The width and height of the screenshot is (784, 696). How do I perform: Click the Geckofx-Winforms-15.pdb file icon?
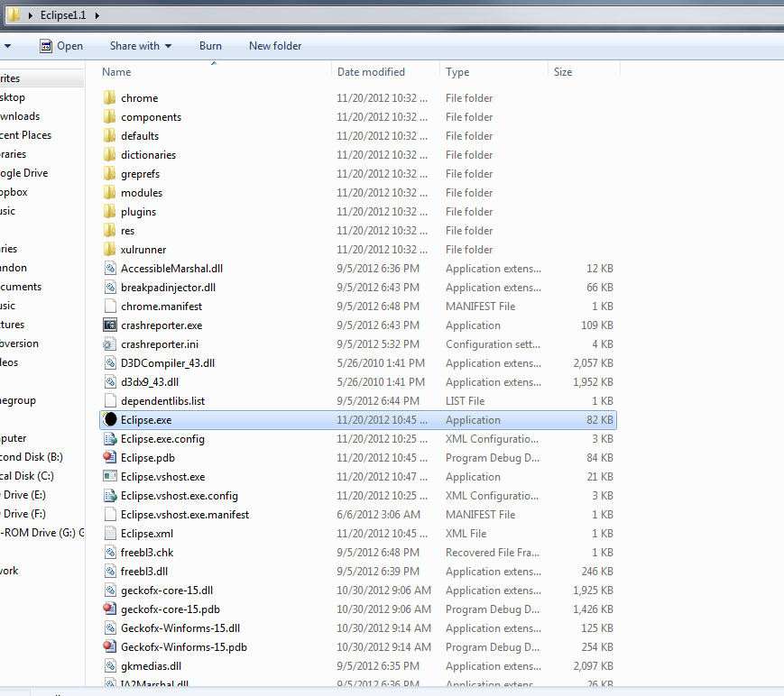point(110,647)
